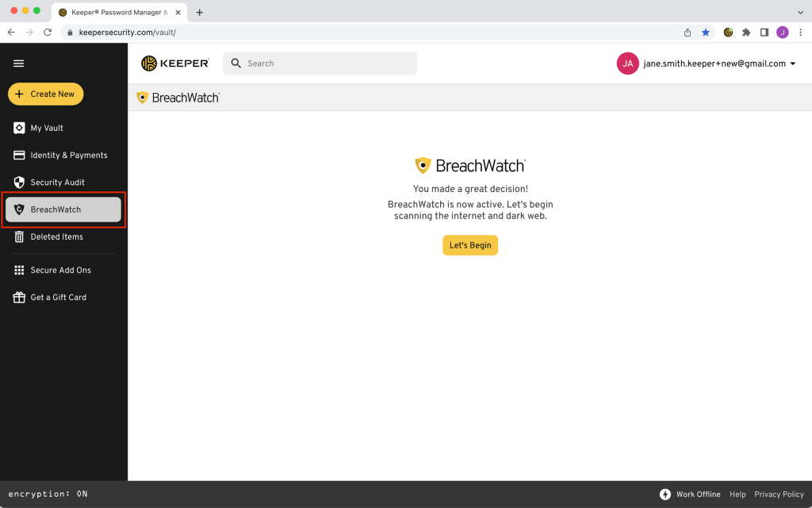
Task: Click the plus icon inside Create New
Action: coord(19,94)
